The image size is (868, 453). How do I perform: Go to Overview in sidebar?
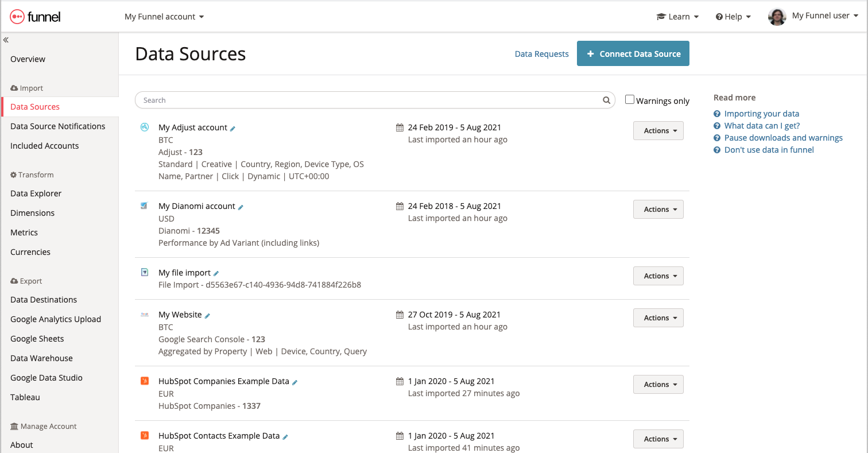(x=28, y=59)
